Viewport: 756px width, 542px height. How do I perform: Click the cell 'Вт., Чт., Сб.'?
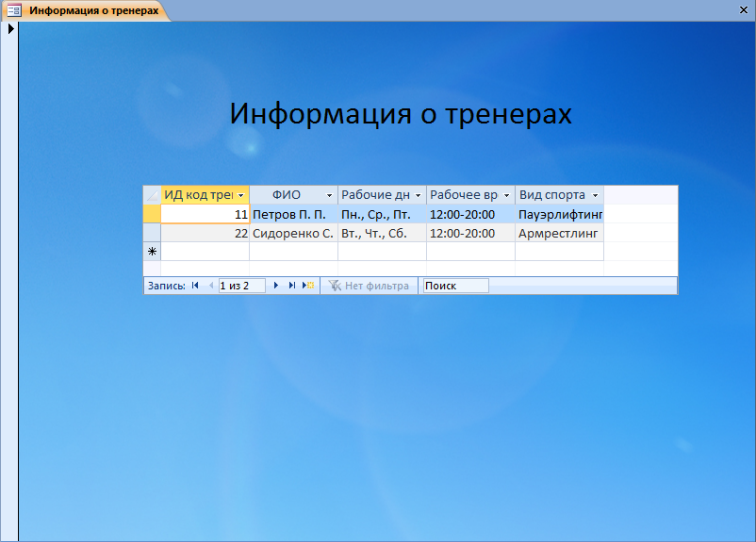click(383, 234)
